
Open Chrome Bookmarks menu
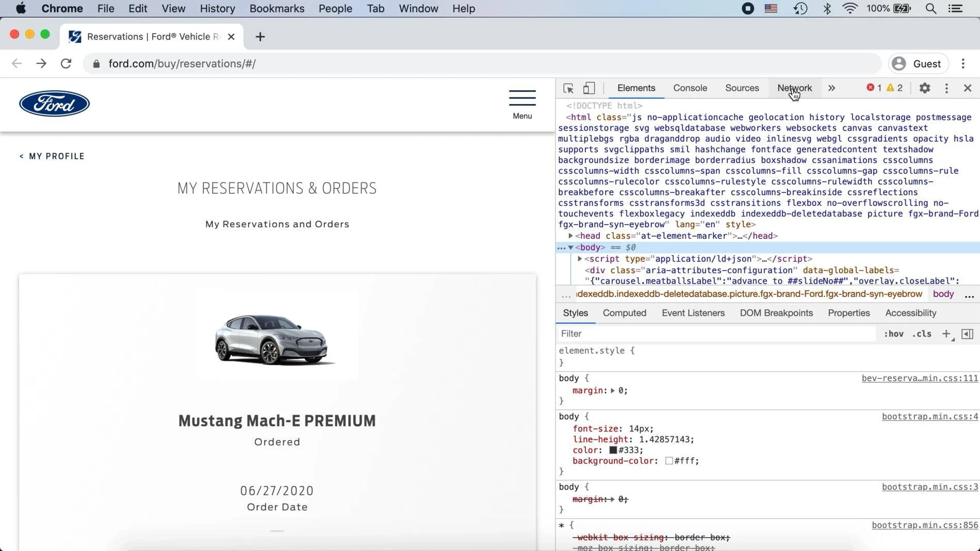pos(276,8)
